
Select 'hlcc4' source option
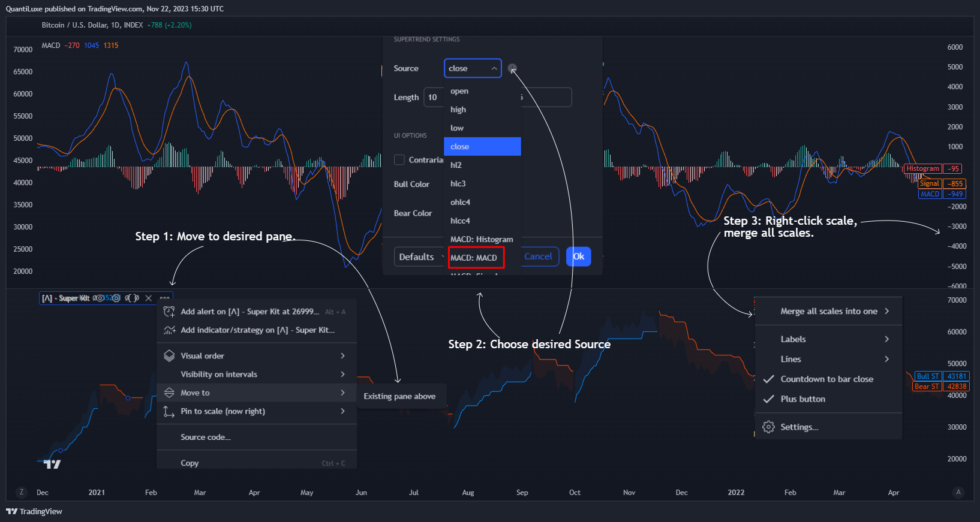(482, 221)
